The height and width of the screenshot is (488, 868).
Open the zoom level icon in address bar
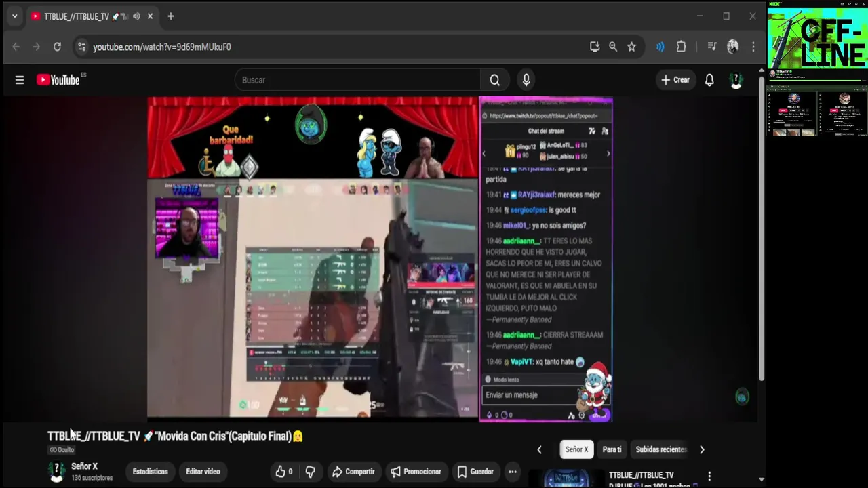pyautogui.click(x=613, y=47)
